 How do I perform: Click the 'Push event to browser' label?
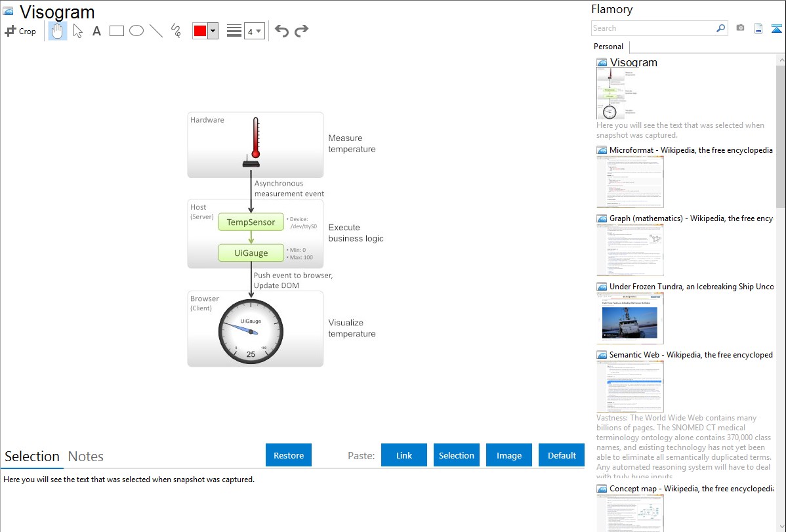click(293, 276)
